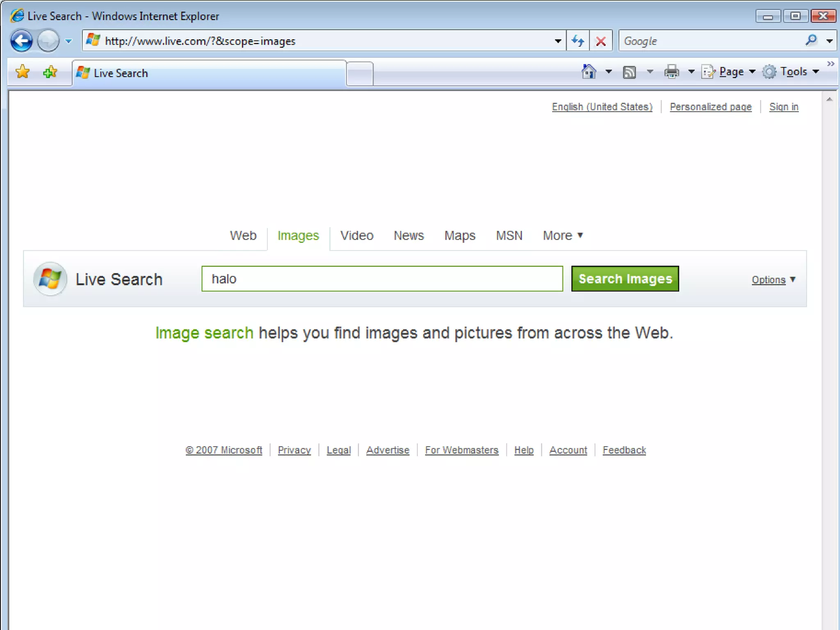Open the Account footer link
This screenshot has height=630, width=840.
(x=568, y=450)
